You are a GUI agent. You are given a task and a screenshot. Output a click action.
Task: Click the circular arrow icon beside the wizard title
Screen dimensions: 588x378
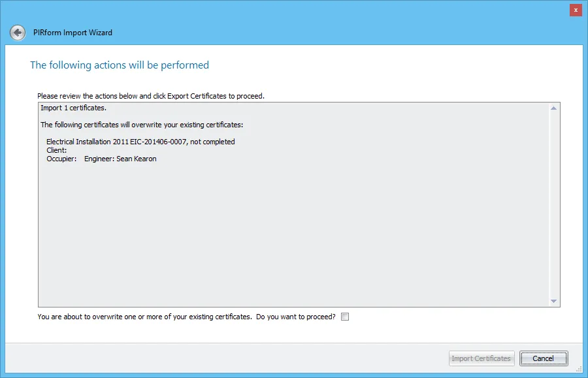pos(17,32)
